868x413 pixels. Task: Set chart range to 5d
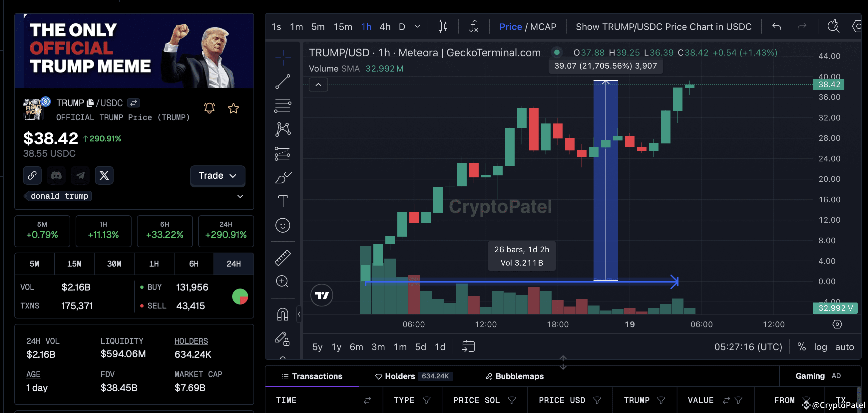(x=420, y=347)
